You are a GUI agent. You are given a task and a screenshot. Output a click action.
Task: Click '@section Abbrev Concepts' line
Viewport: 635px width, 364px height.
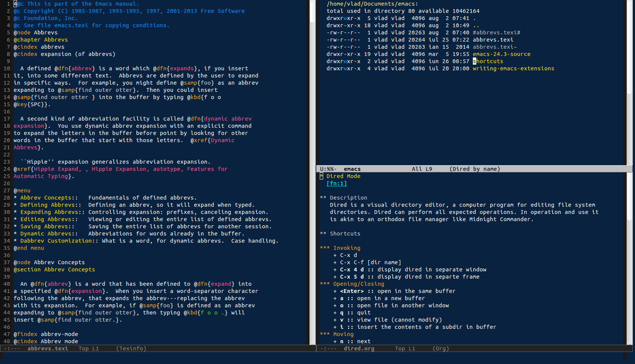[54, 270]
